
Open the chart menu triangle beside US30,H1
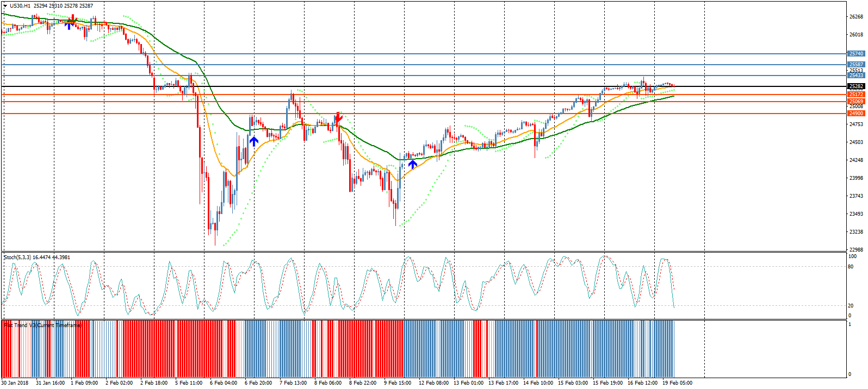click(x=5, y=6)
